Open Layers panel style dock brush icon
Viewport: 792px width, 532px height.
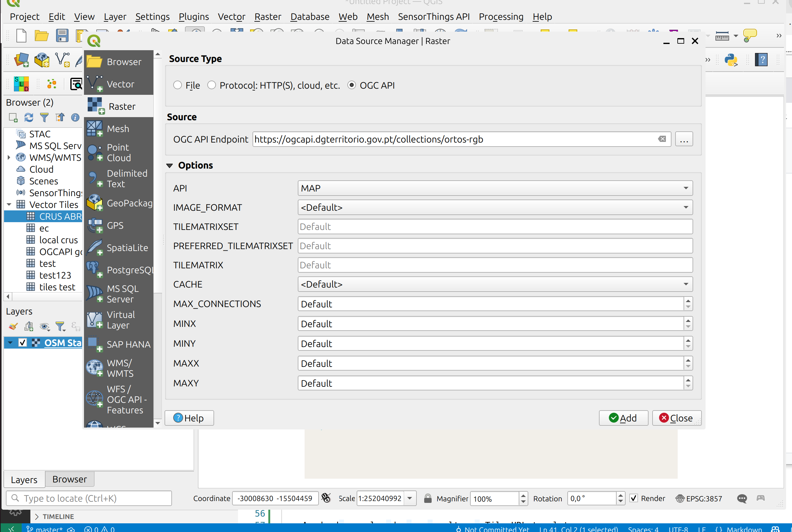(13, 326)
